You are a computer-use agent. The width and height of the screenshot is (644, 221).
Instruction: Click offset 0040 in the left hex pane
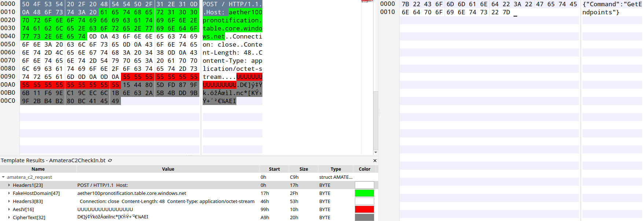(x=8, y=36)
